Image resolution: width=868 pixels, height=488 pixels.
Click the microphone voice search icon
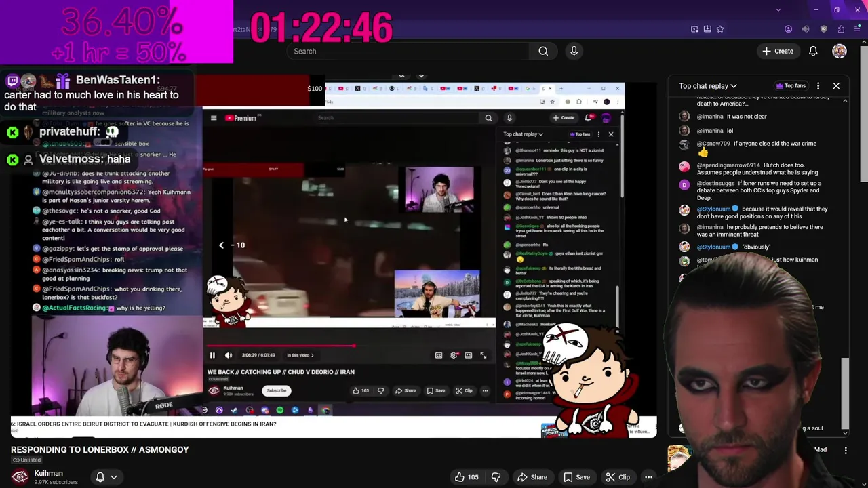click(x=574, y=51)
